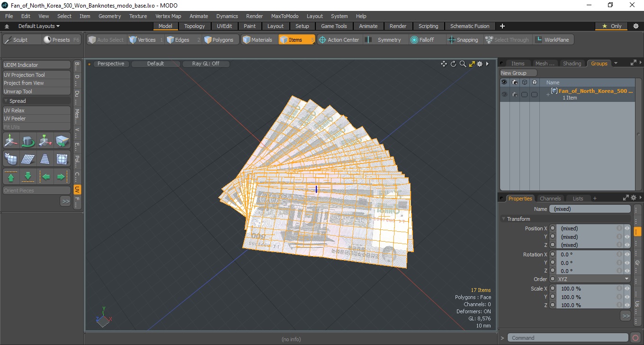Expand the Fan_of_North_Korea group tree with plus
This screenshot has width=644, height=345.
click(x=548, y=94)
